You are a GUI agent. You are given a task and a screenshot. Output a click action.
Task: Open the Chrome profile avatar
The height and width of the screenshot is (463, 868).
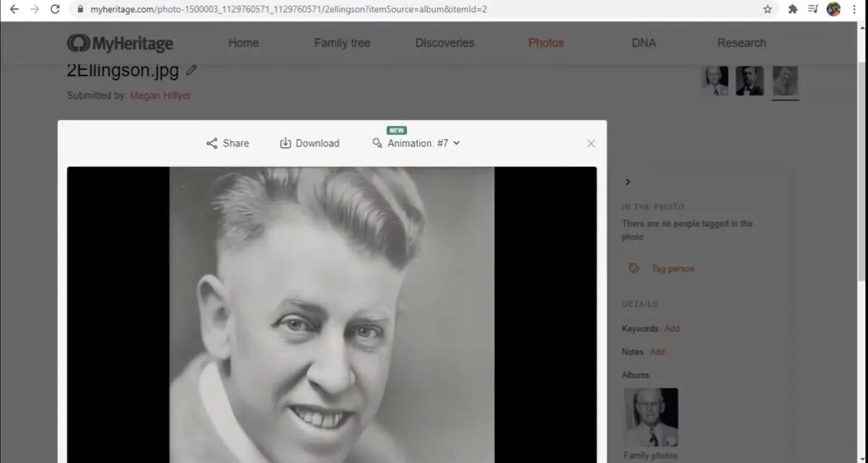click(833, 9)
